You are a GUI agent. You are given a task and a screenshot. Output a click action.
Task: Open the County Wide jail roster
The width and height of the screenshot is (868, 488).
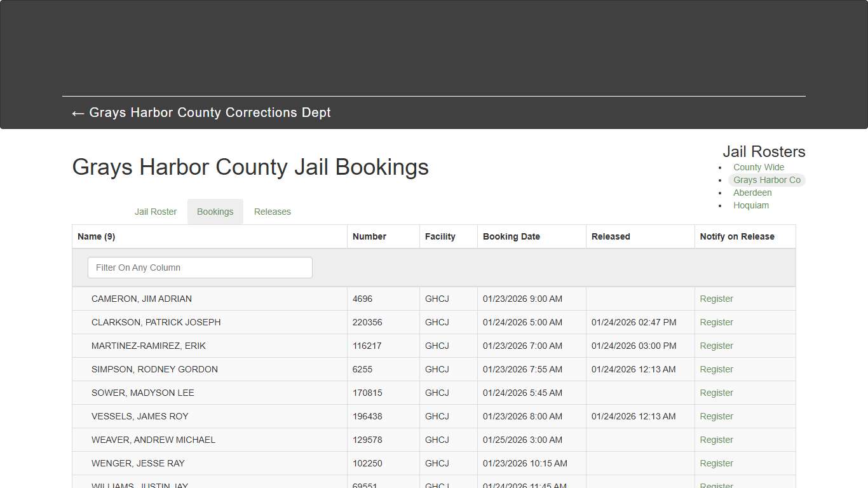tap(758, 166)
